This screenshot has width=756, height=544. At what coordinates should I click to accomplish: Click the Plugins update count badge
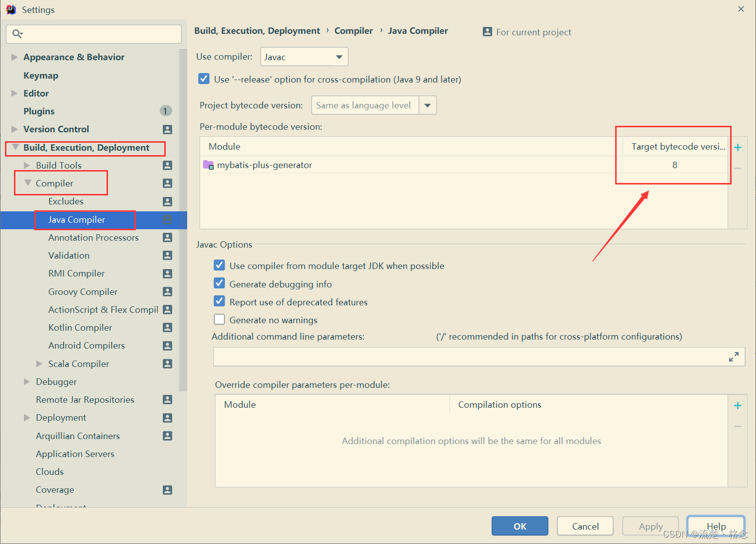point(166,111)
